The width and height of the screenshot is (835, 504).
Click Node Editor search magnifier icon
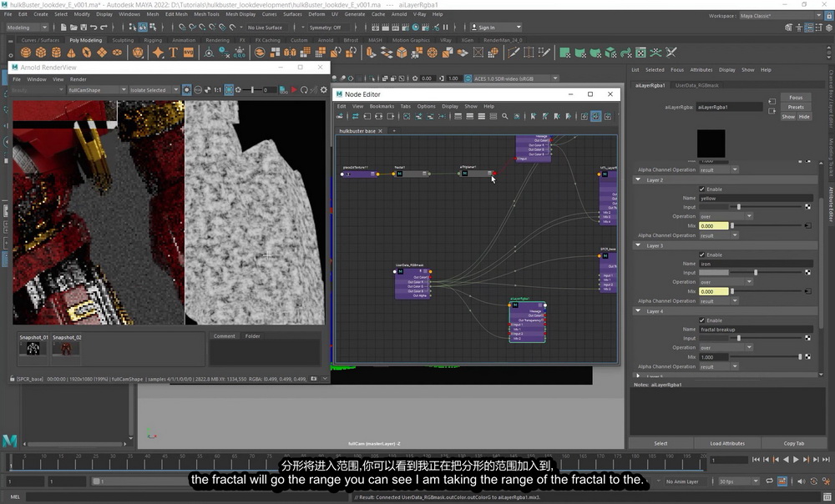coord(505,116)
